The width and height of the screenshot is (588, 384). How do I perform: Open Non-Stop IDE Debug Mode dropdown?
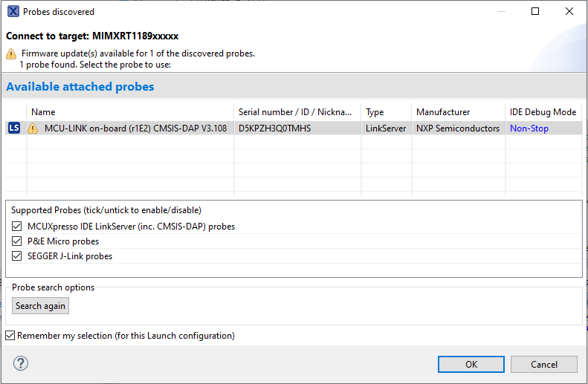529,128
